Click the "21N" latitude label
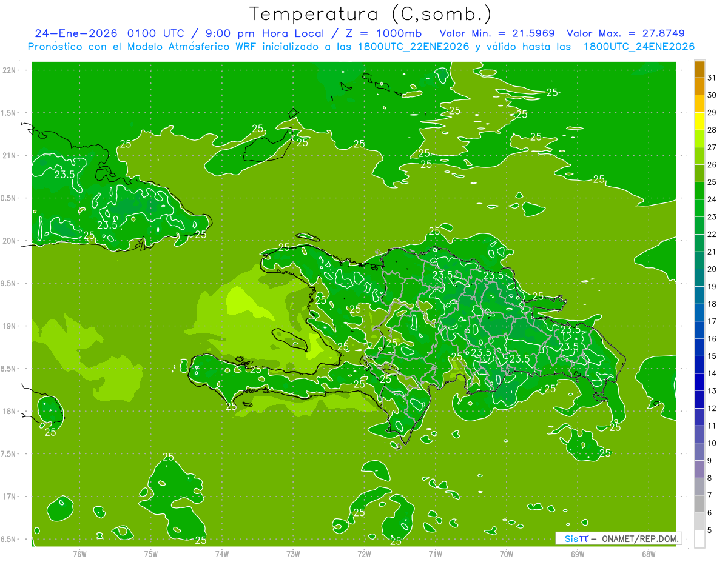Image resolution: width=728 pixels, height=562 pixels. (x=9, y=156)
